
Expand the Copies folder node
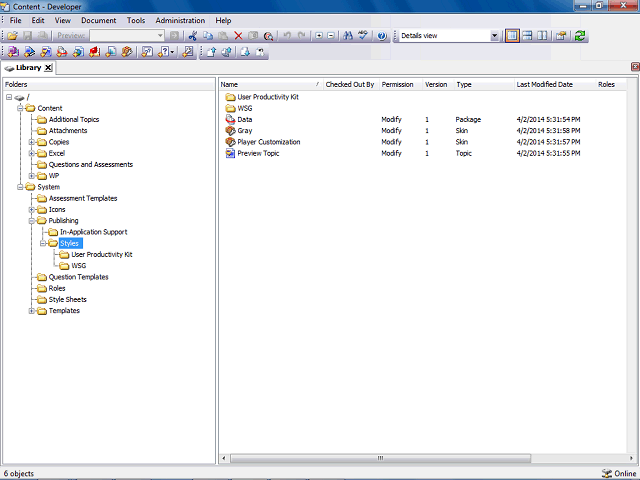coord(31,142)
